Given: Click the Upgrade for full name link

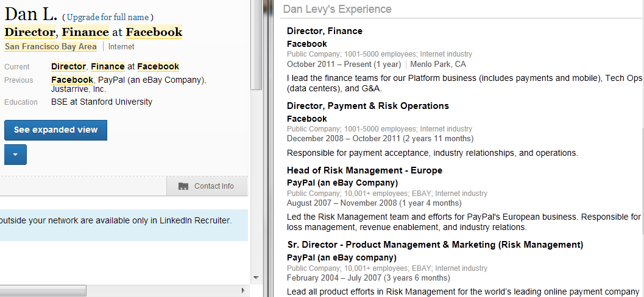Looking at the screenshot, I should 108,17.
